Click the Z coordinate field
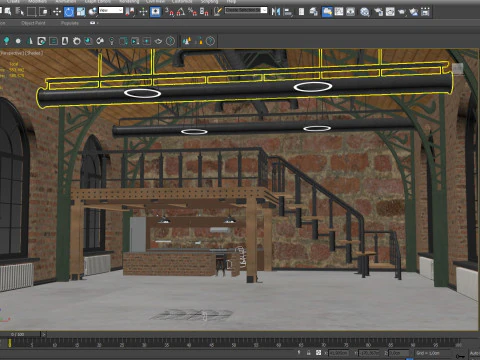480x360 pixels. [398, 353]
